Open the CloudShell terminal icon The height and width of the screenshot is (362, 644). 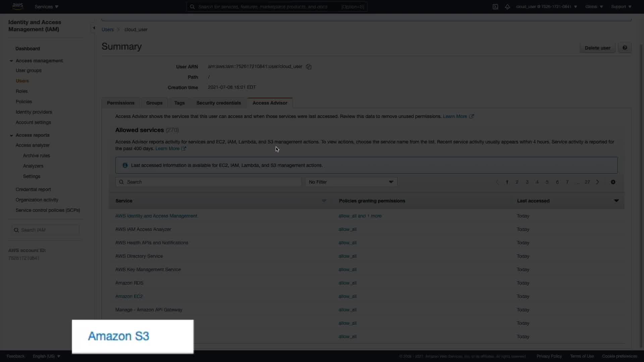click(495, 7)
